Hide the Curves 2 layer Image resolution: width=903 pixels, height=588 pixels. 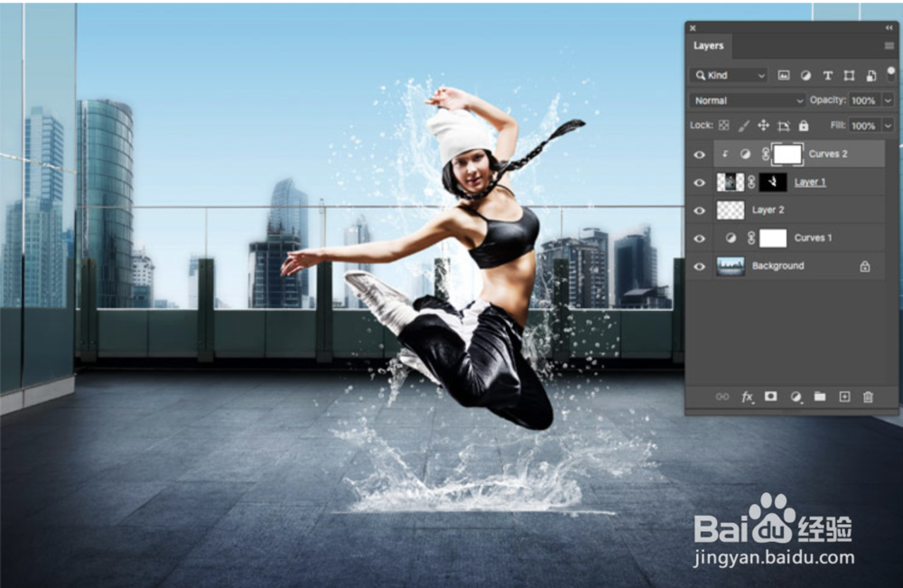(x=700, y=154)
